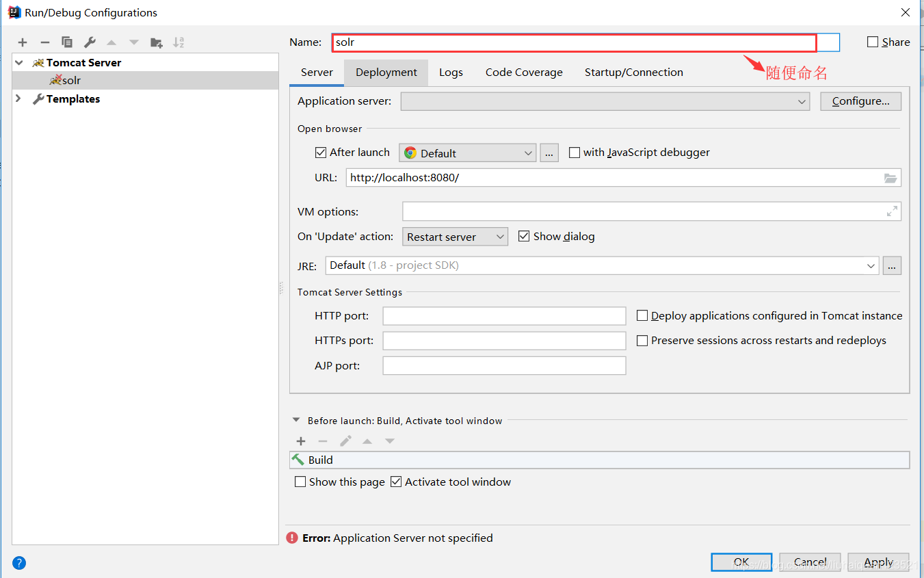Viewport: 924px width, 578px height.
Task: Enable Preserve sessions across restarts and redeploys
Action: (642, 340)
